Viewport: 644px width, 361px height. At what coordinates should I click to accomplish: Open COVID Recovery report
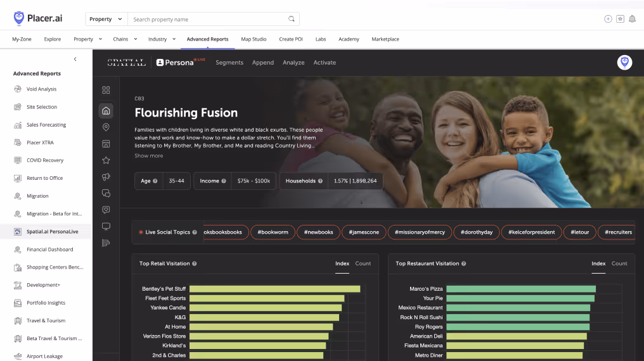[x=45, y=160]
